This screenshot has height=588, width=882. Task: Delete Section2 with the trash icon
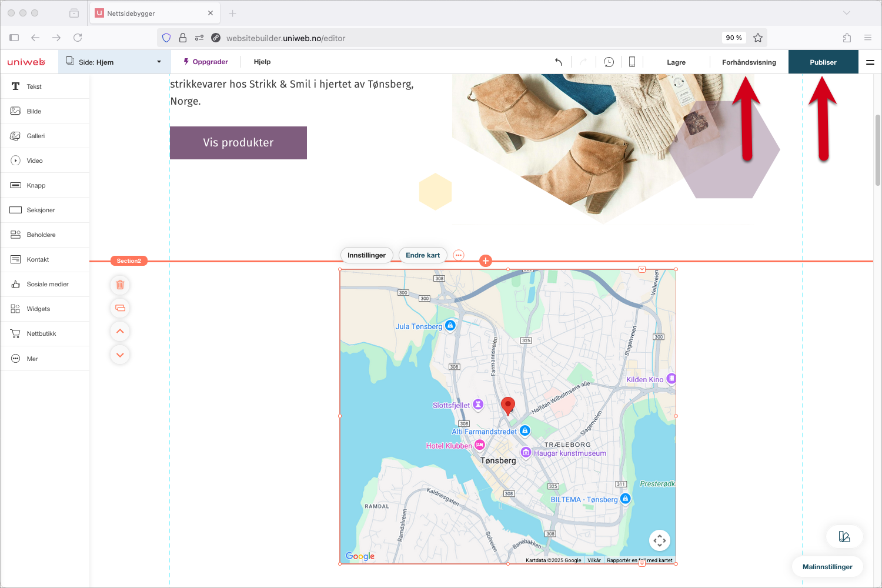(x=120, y=285)
